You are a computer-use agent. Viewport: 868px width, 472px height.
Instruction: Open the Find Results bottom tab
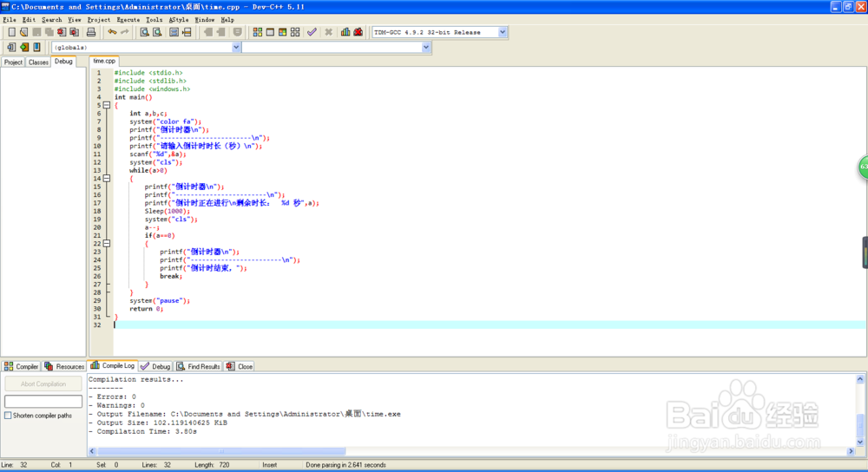pyautogui.click(x=198, y=366)
